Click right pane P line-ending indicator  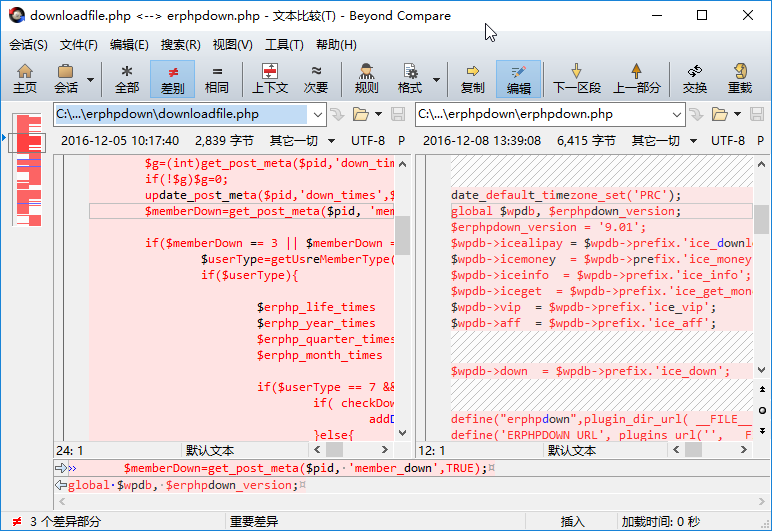pyautogui.click(x=760, y=141)
